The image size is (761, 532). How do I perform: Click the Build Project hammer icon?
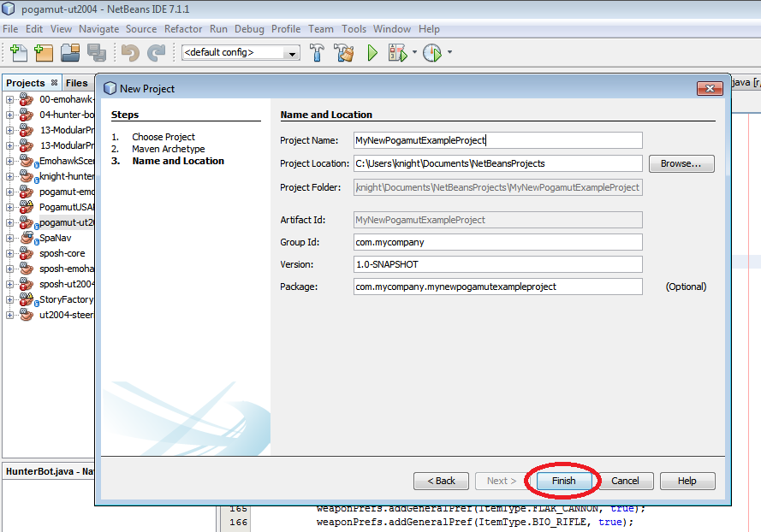317,52
